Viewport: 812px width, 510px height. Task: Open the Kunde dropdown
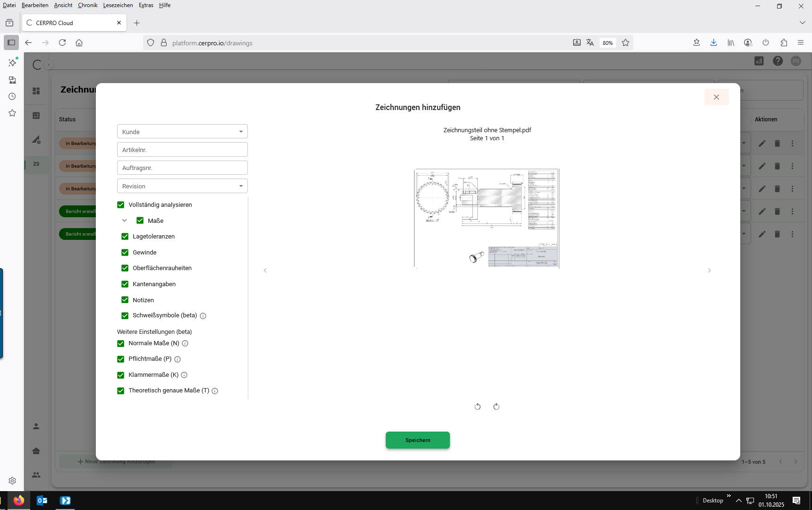[182, 132]
